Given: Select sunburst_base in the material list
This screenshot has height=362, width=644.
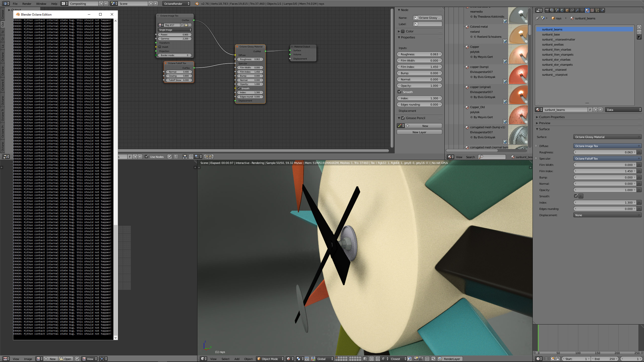Looking at the screenshot, I should pyautogui.click(x=551, y=34).
